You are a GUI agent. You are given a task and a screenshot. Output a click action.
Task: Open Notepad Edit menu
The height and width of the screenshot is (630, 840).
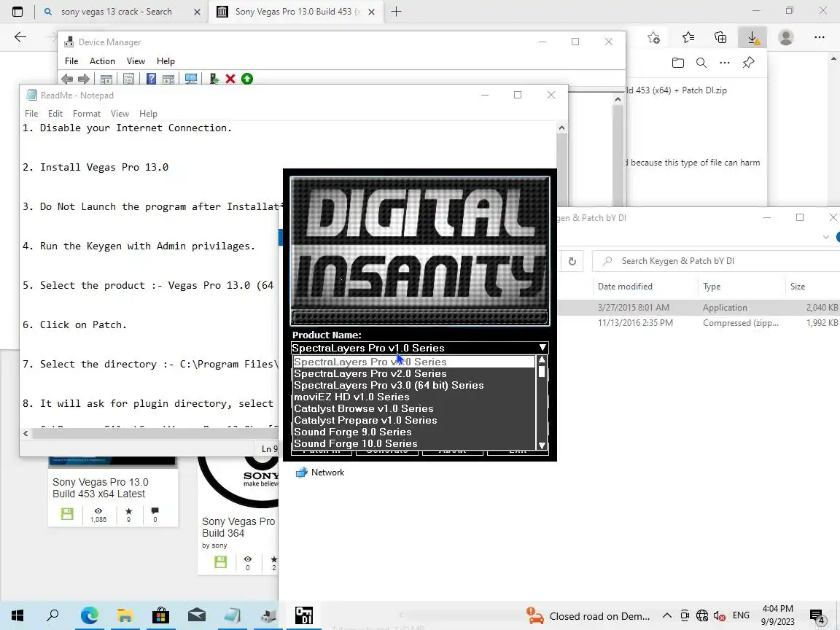(x=55, y=114)
